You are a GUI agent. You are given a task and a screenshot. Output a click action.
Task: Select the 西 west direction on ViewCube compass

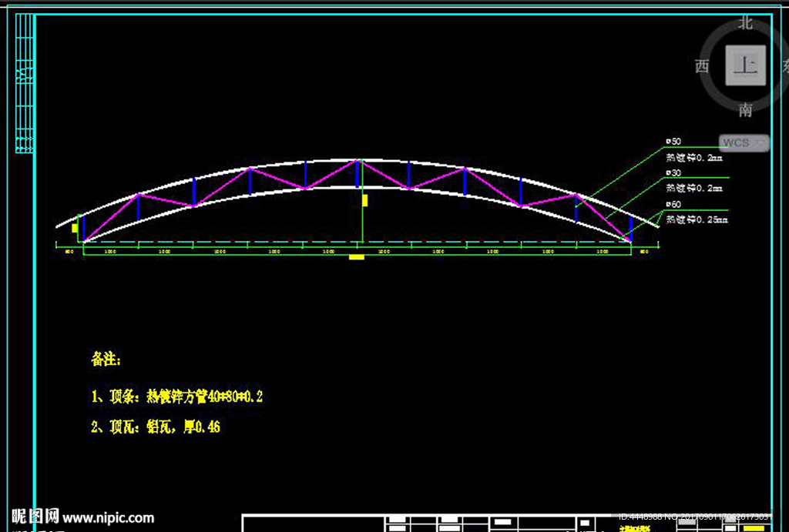[703, 66]
